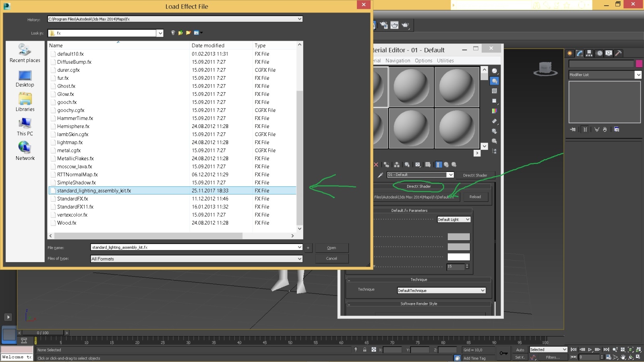Click the up one level folder icon

pos(180,33)
